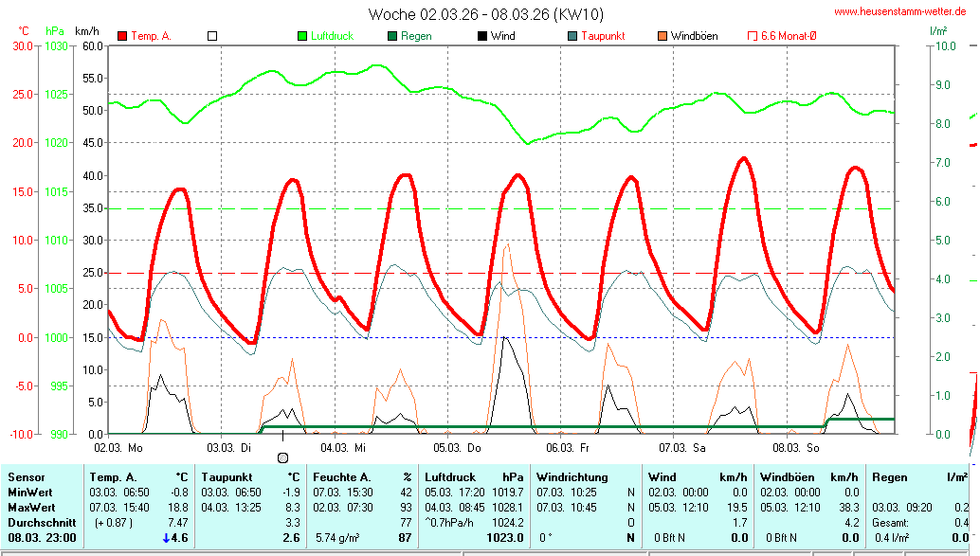Click the Sensor header in the data table
This screenshot has height=556, width=980.
tap(27, 477)
